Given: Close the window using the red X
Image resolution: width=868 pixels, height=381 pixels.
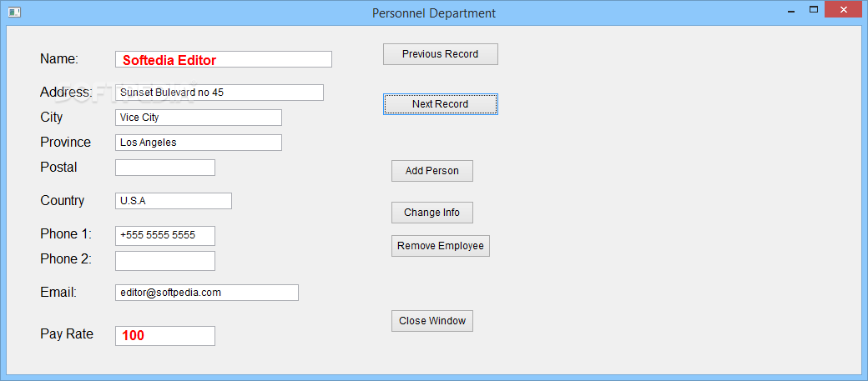Looking at the screenshot, I should pyautogui.click(x=845, y=10).
